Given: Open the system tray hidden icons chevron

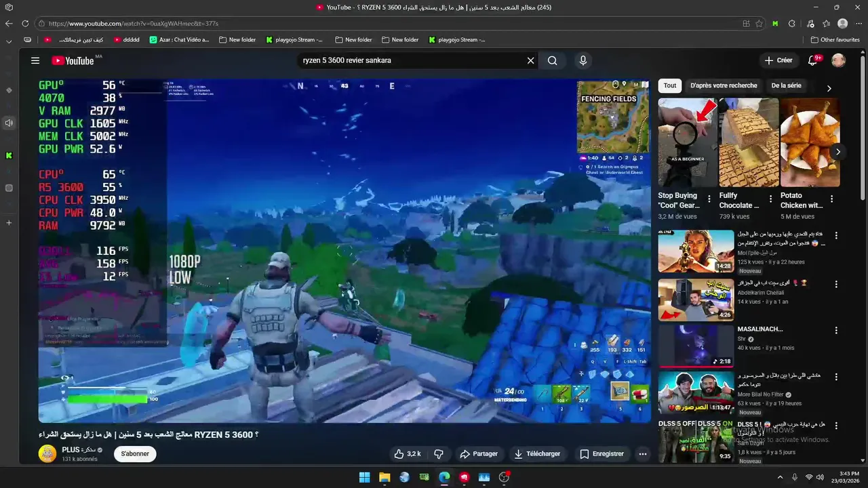Looking at the screenshot, I should point(780,477).
